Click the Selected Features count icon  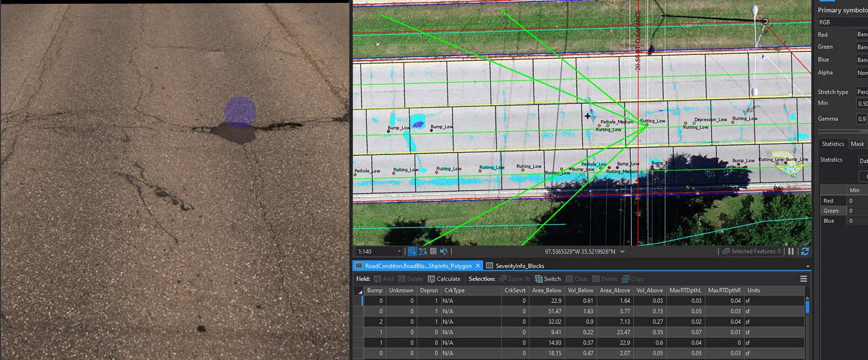(726, 252)
